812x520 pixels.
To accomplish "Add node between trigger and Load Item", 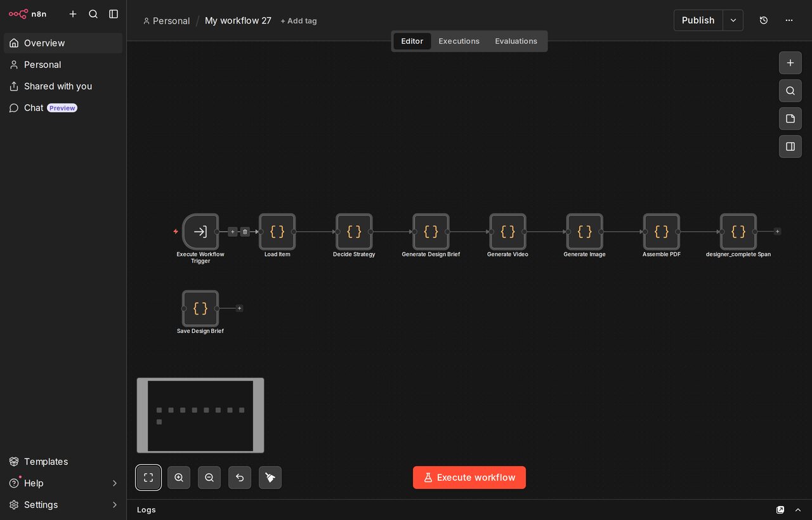I will tap(233, 232).
